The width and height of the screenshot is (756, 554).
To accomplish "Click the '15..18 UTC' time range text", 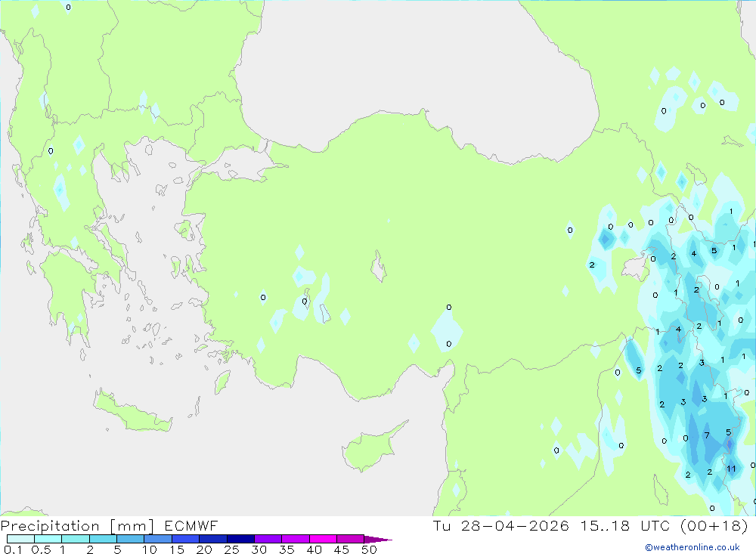I will pyautogui.click(x=625, y=525).
